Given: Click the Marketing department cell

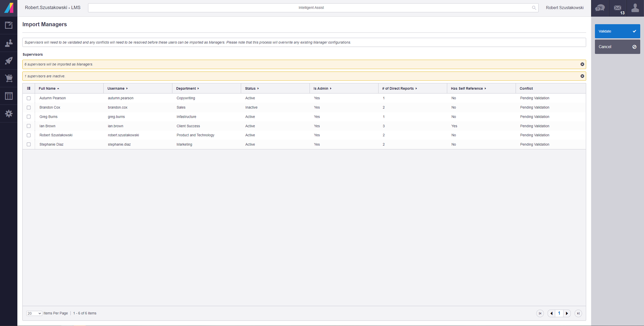Looking at the screenshot, I should 184,144.
